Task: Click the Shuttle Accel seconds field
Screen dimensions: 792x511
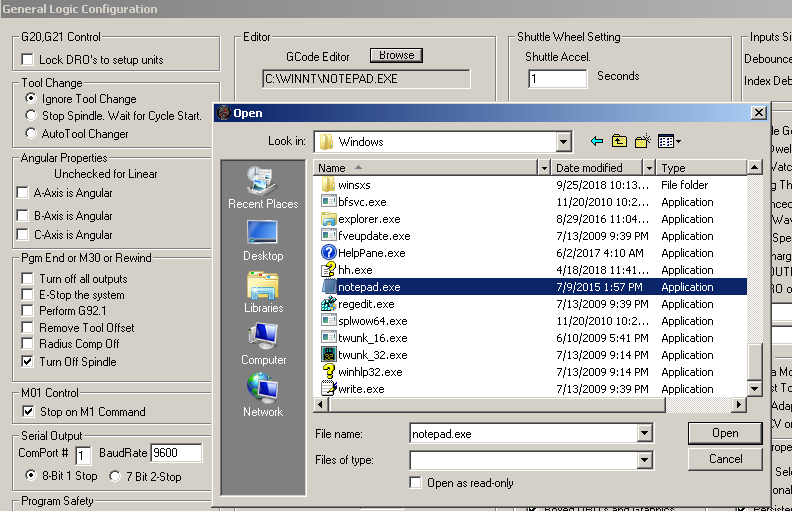Action: [558, 79]
